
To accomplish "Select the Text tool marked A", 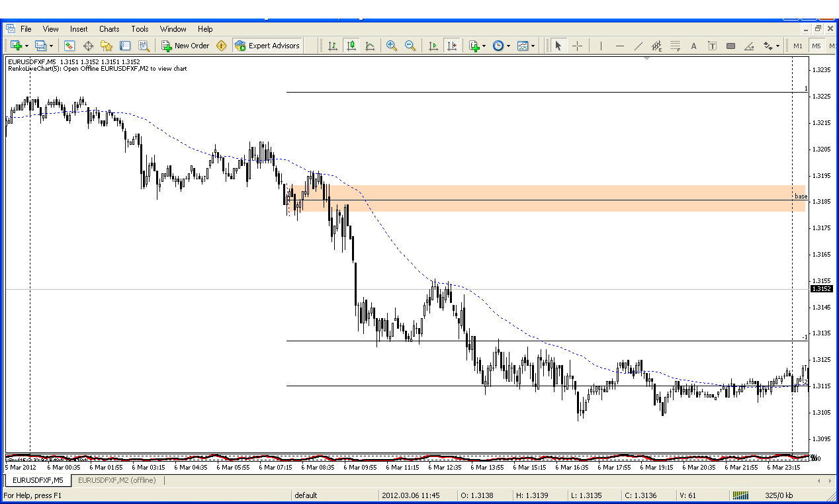I will tap(693, 46).
